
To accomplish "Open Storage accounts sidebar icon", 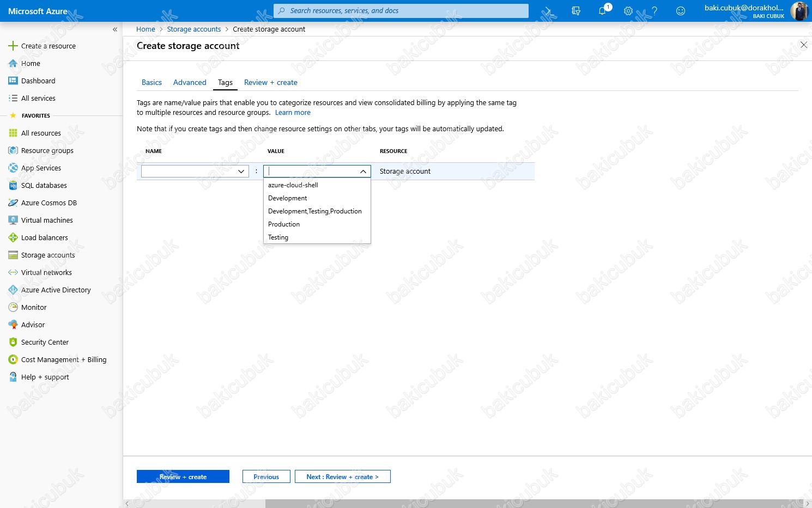I will tap(13, 255).
